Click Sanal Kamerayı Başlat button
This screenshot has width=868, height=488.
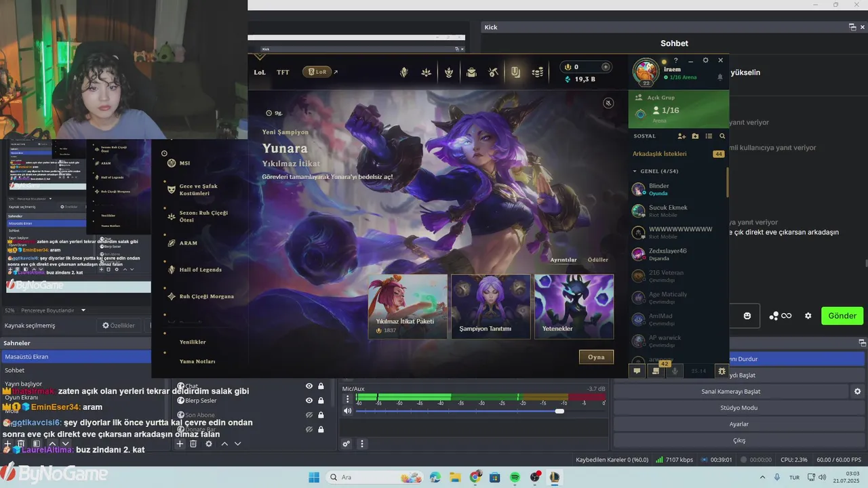coord(730,392)
